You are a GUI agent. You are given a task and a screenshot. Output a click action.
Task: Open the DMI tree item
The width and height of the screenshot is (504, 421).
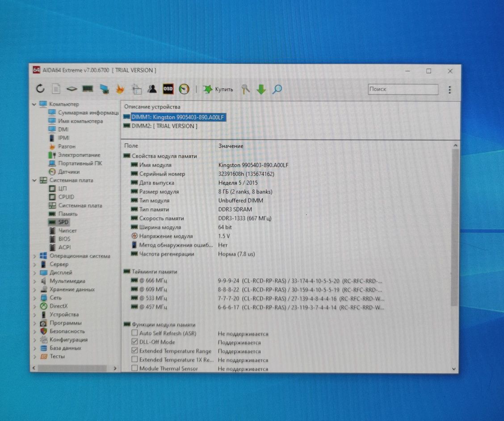pos(59,129)
